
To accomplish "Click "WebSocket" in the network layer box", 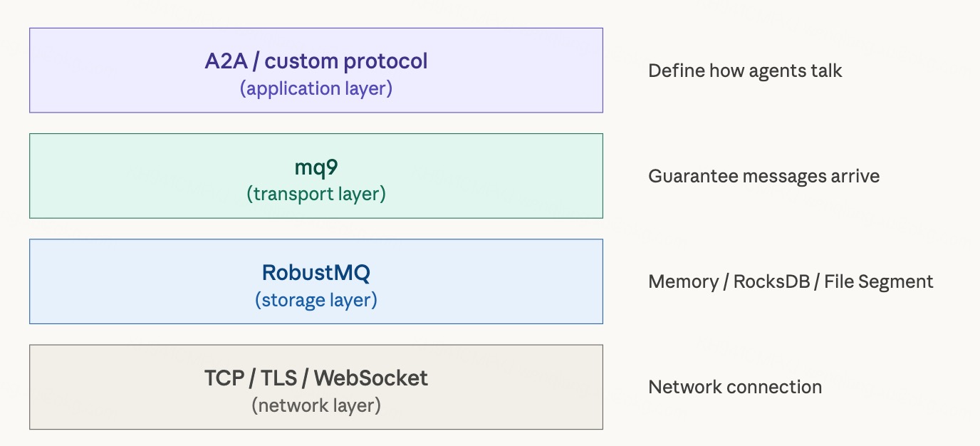I will [371, 378].
